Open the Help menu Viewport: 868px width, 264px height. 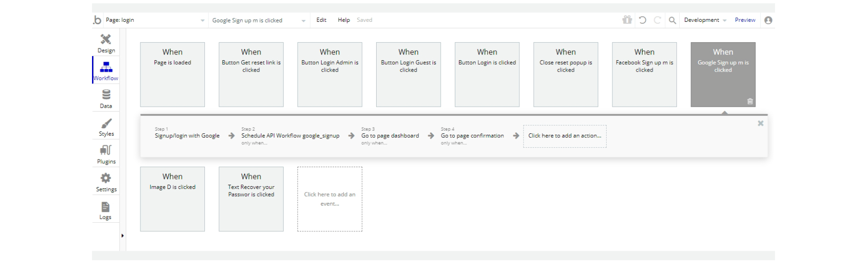[343, 20]
